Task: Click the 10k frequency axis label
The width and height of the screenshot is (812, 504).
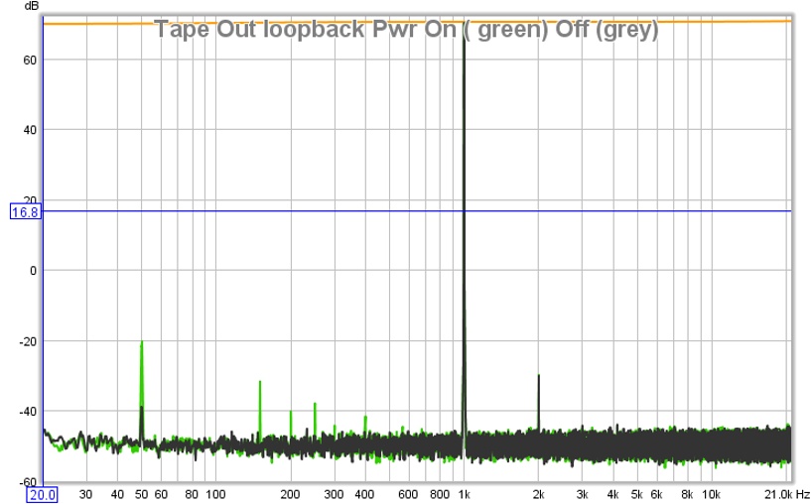Action: 711,495
